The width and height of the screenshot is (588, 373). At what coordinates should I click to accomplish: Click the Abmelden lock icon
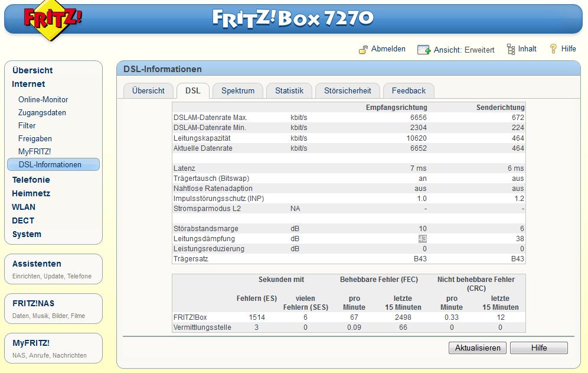point(364,50)
